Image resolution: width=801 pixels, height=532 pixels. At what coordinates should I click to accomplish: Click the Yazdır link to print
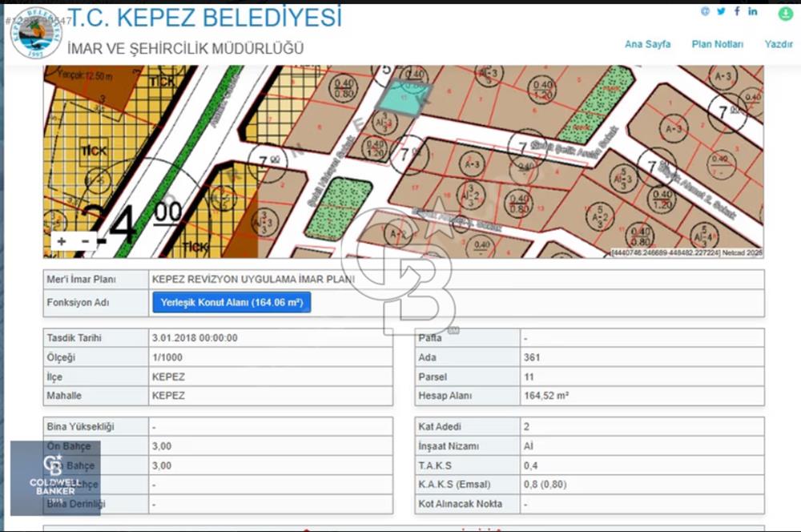(778, 45)
